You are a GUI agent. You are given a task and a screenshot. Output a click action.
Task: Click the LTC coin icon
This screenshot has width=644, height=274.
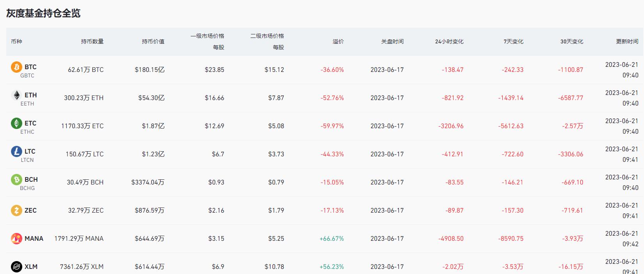click(x=16, y=151)
